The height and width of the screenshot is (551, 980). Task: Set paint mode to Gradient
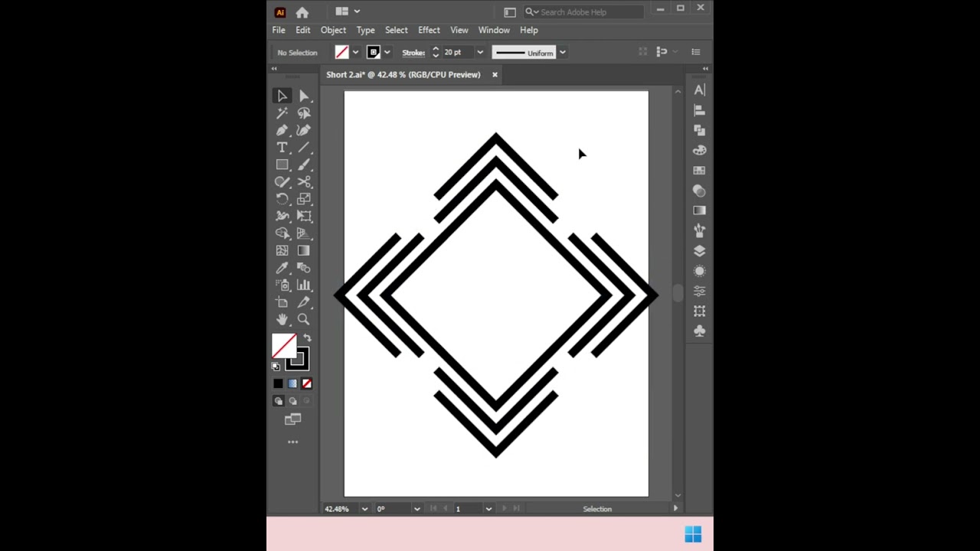click(x=292, y=383)
